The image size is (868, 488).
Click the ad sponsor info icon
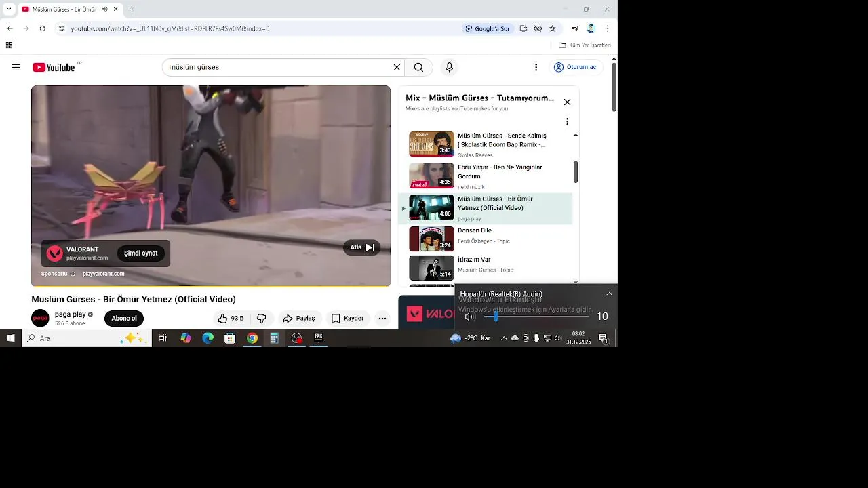(73, 274)
